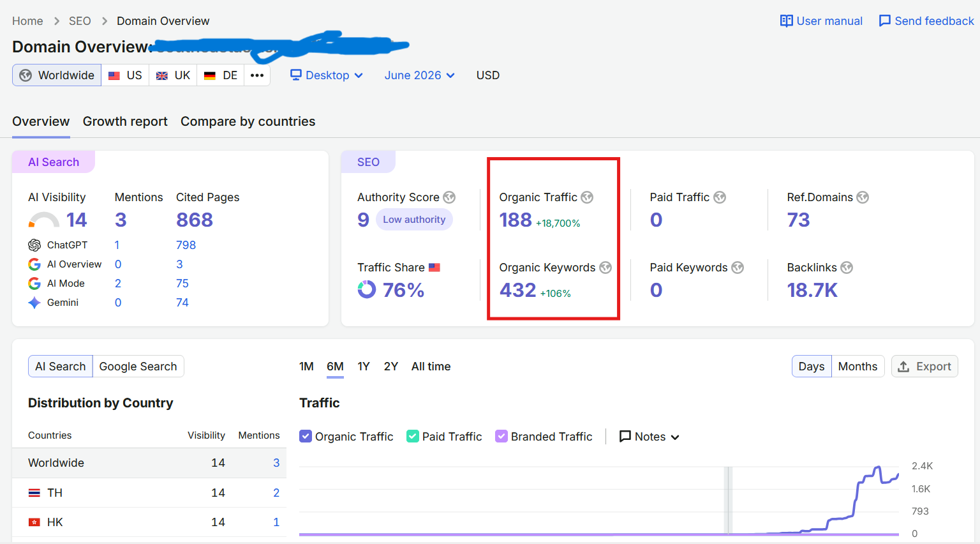
Task: Disable the Branded Traffic checkbox
Action: coord(501,436)
